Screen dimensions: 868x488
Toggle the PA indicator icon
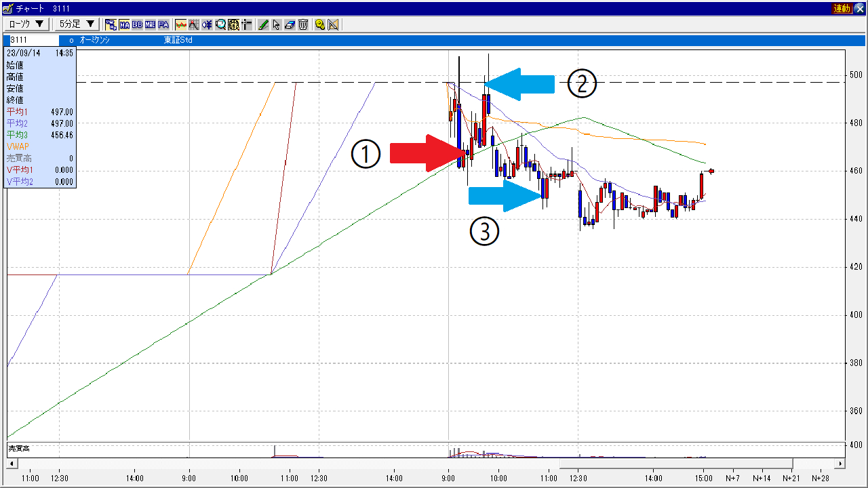pyautogui.click(x=163, y=24)
